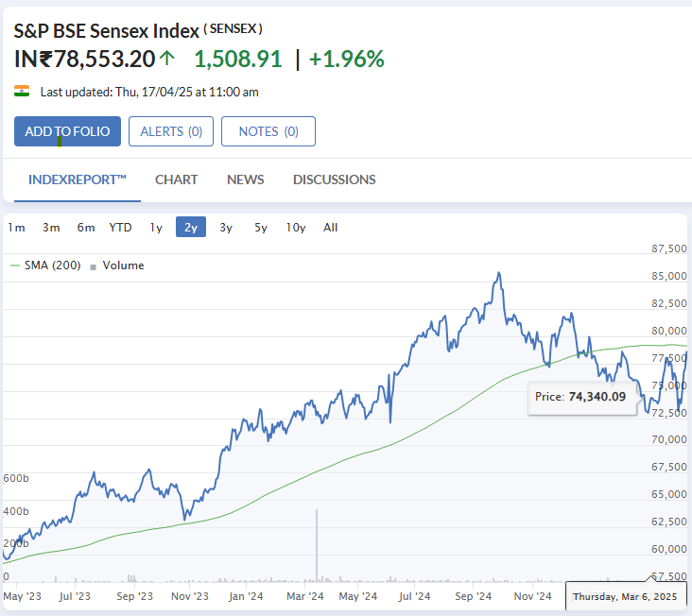Click the 70,000 y-axis label
The width and height of the screenshot is (692, 616).
(669, 439)
